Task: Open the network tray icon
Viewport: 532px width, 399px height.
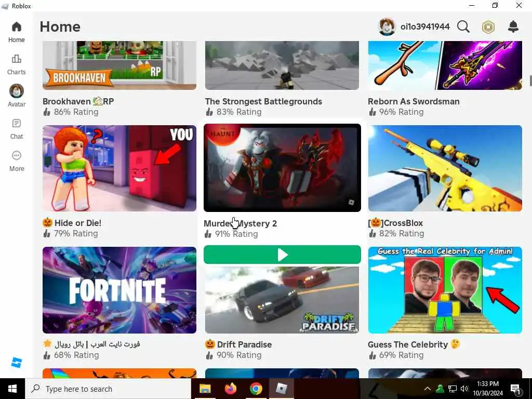Action: pos(453,389)
